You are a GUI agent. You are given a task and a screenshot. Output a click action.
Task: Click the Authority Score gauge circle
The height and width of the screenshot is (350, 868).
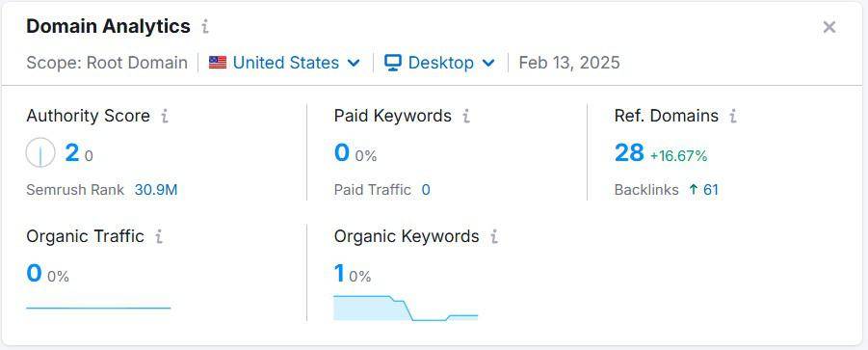point(40,153)
